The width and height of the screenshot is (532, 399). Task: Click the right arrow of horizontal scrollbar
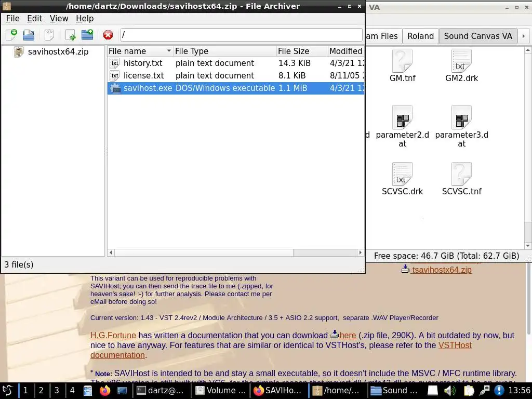coord(361,253)
